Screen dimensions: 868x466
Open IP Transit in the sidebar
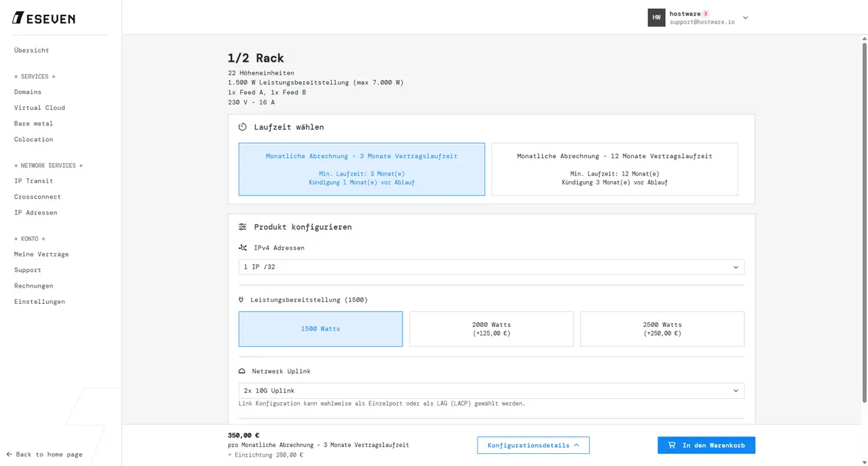click(x=33, y=181)
